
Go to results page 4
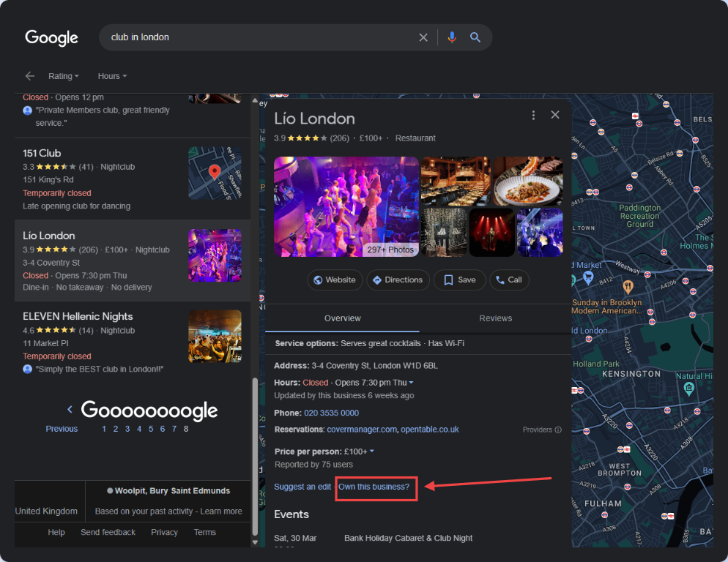click(x=139, y=429)
